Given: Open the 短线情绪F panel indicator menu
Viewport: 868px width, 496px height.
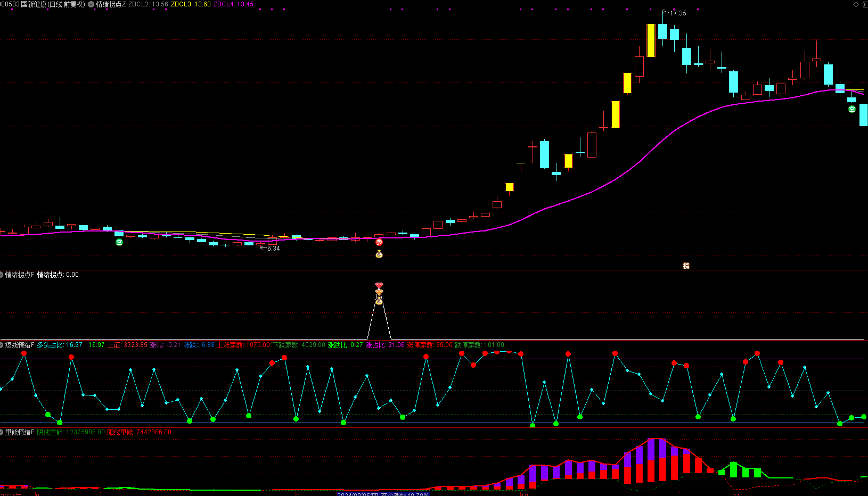Looking at the screenshot, I should 2,345.
